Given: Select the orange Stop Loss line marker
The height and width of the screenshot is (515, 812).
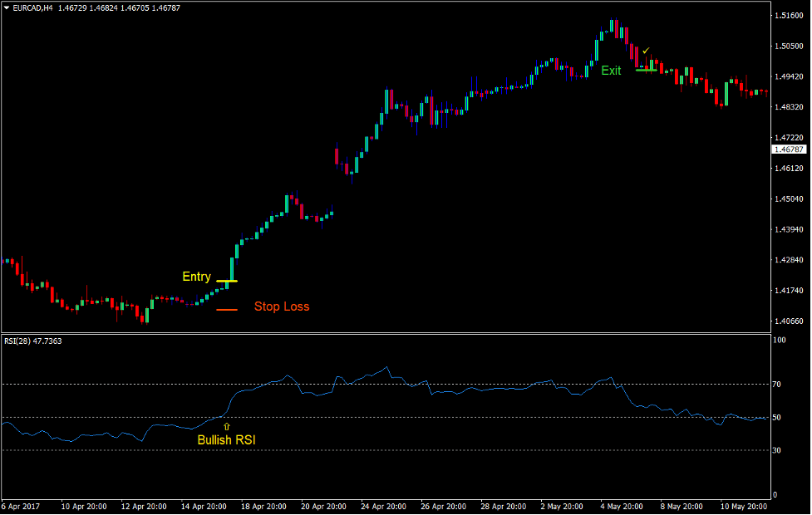Looking at the screenshot, I should (227, 309).
